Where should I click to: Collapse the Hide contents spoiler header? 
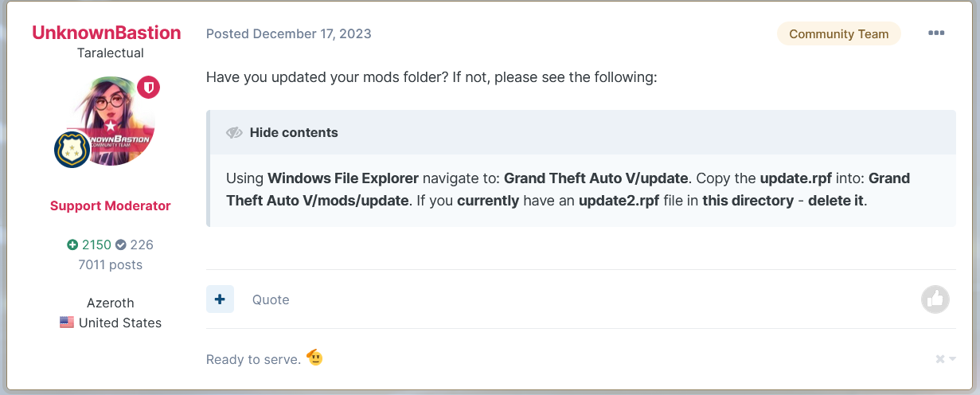coord(294,133)
